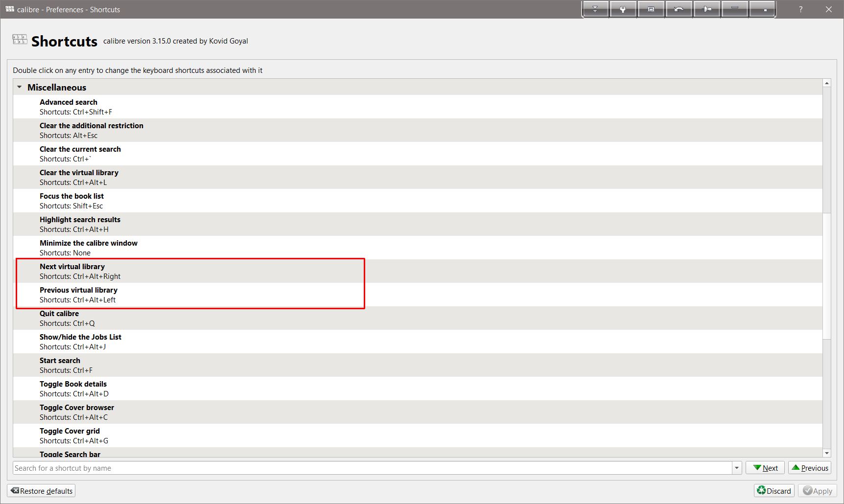Select the 'Toggle Cover grid' entry
Image resolution: width=844 pixels, height=504 pixels.
click(x=418, y=435)
